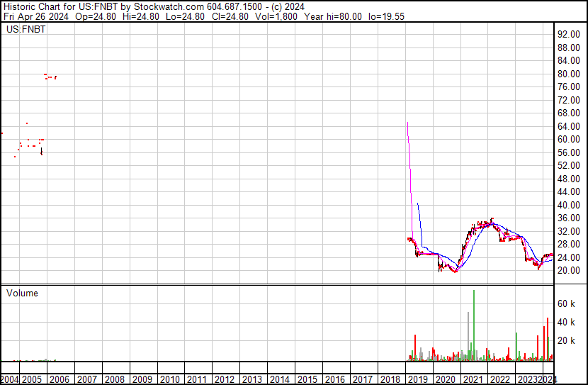Click the 2015 year label on the time axis
588x385 pixels.
point(307,379)
